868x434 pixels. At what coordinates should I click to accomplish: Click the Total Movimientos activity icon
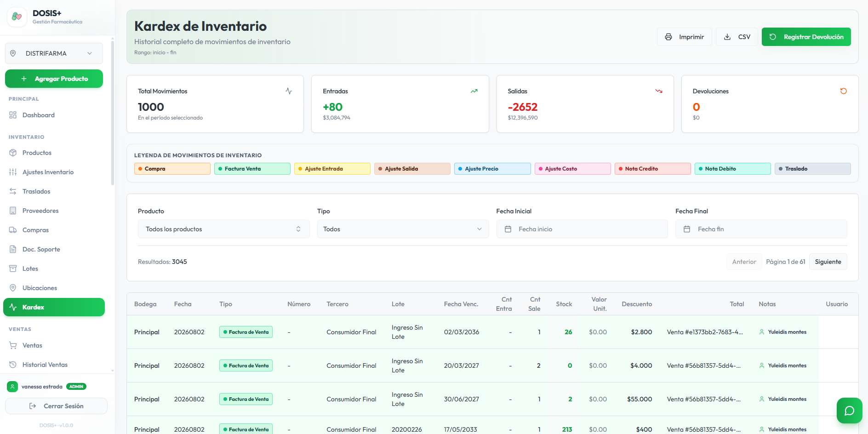coord(289,91)
